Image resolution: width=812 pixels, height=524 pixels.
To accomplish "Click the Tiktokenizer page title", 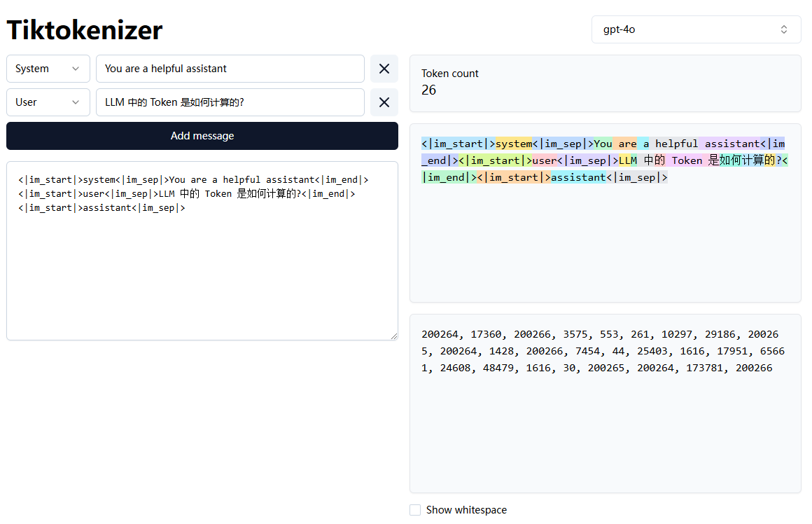I will [x=85, y=30].
